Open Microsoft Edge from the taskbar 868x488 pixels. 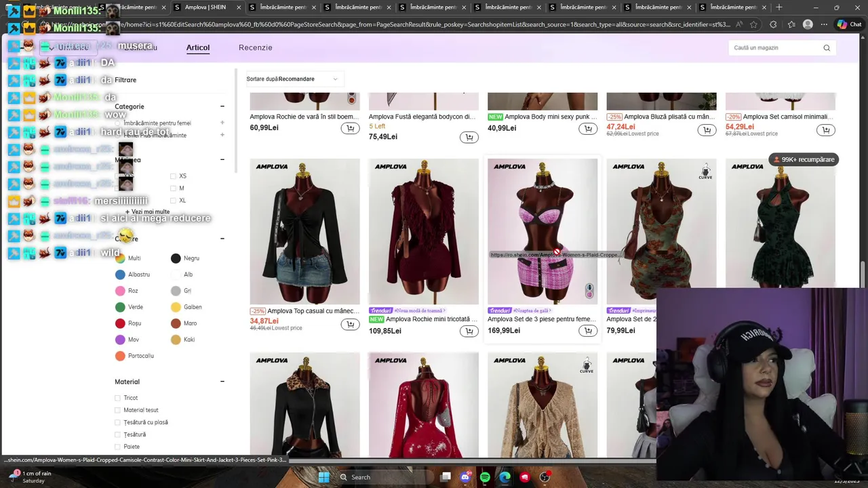click(505, 477)
